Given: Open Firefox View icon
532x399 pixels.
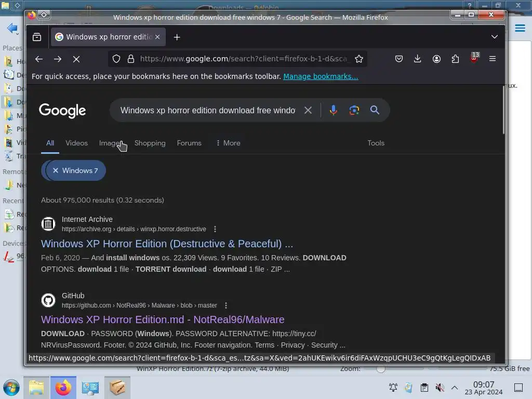Looking at the screenshot, I should tap(37, 37).
